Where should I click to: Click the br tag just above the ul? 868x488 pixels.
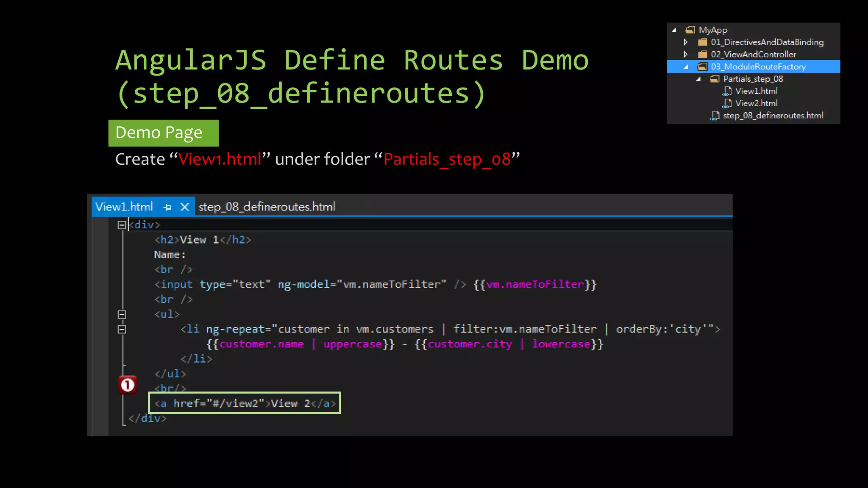[173, 299]
